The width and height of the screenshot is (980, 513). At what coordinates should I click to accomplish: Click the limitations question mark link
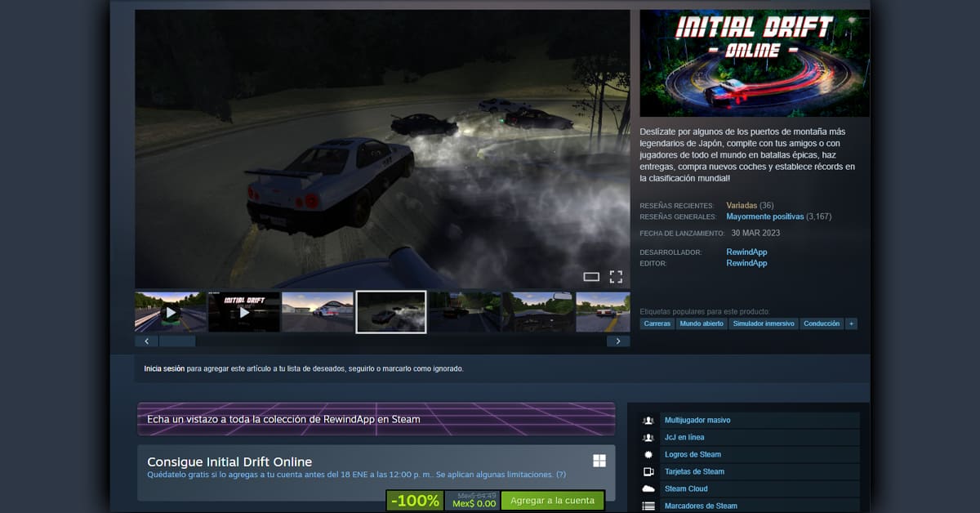(561, 475)
